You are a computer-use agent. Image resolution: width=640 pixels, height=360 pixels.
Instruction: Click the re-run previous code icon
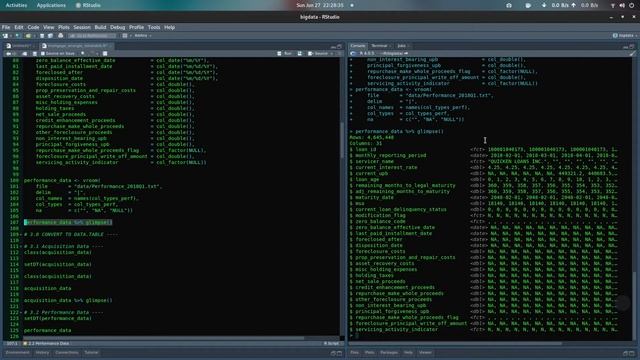[x=300, y=53]
